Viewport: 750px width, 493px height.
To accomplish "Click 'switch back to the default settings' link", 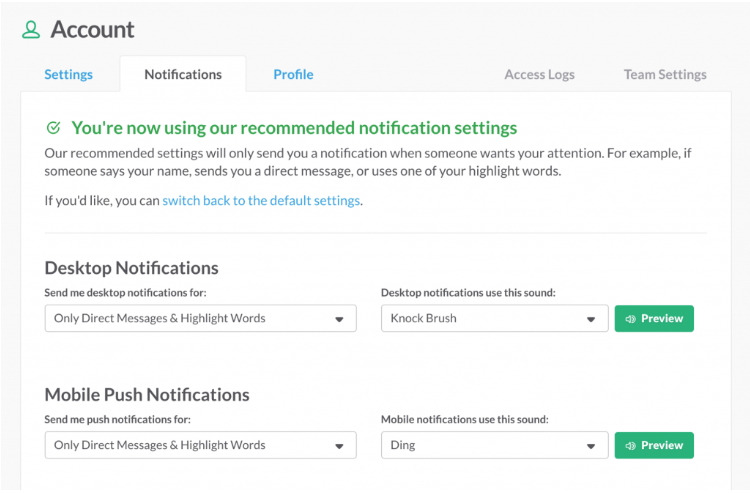I will click(x=261, y=200).
